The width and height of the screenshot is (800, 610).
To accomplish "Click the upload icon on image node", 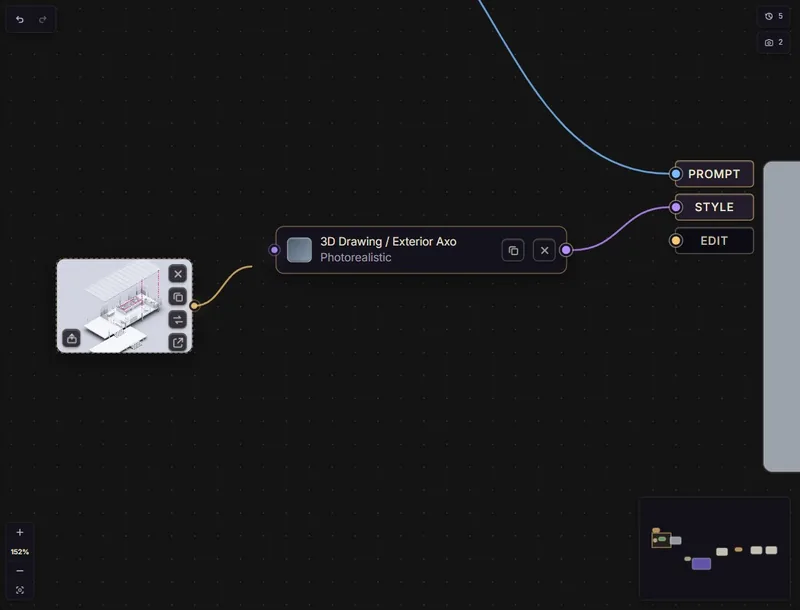I will pyautogui.click(x=71, y=338).
